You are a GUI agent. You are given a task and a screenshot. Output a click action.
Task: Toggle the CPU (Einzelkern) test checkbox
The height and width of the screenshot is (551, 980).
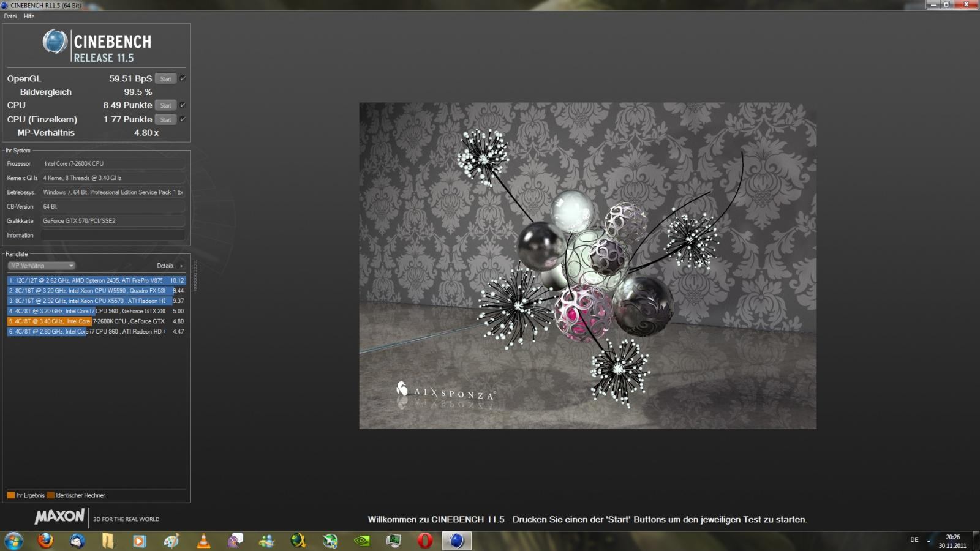(183, 119)
